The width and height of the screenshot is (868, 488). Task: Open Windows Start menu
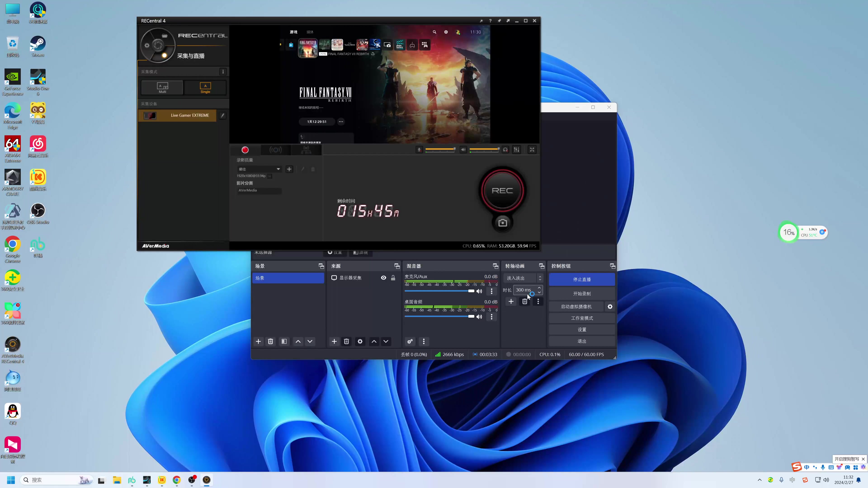(11, 480)
